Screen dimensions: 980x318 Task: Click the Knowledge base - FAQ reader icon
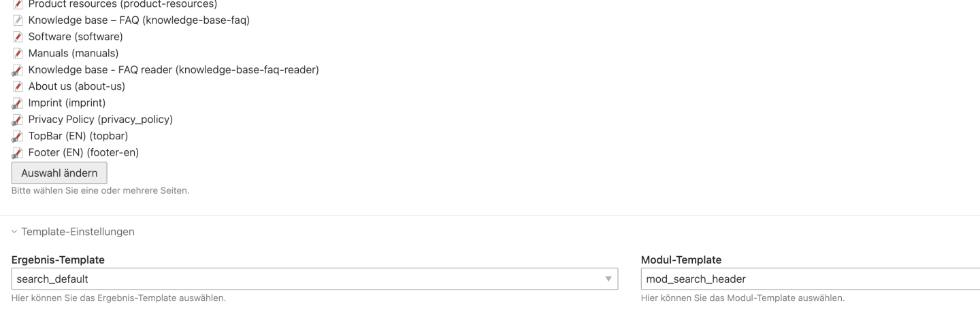(x=18, y=70)
